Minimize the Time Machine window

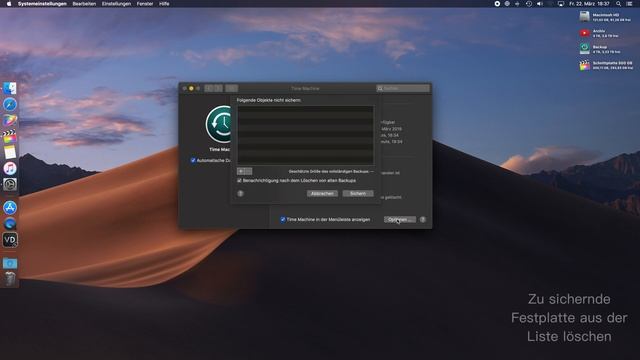(x=191, y=88)
